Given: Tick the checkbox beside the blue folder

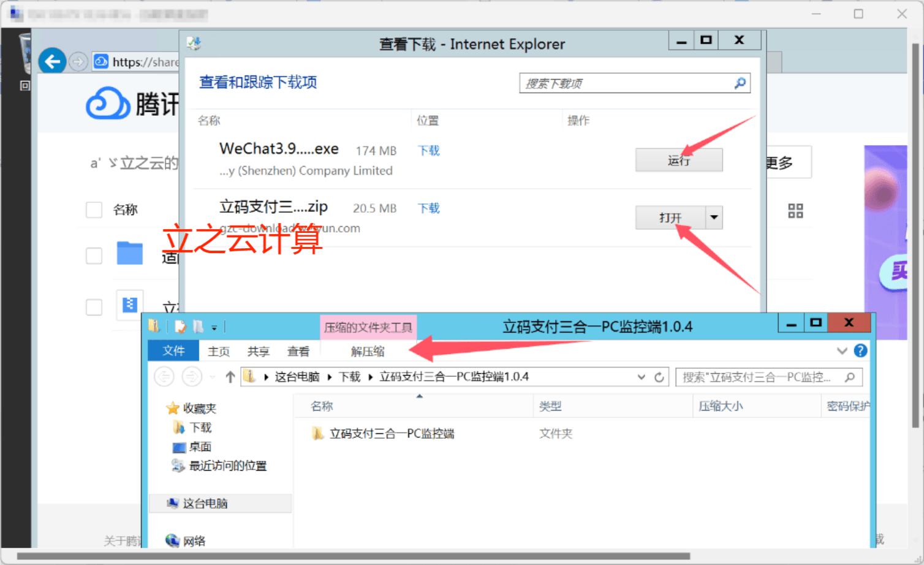Looking at the screenshot, I should (94, 255).
